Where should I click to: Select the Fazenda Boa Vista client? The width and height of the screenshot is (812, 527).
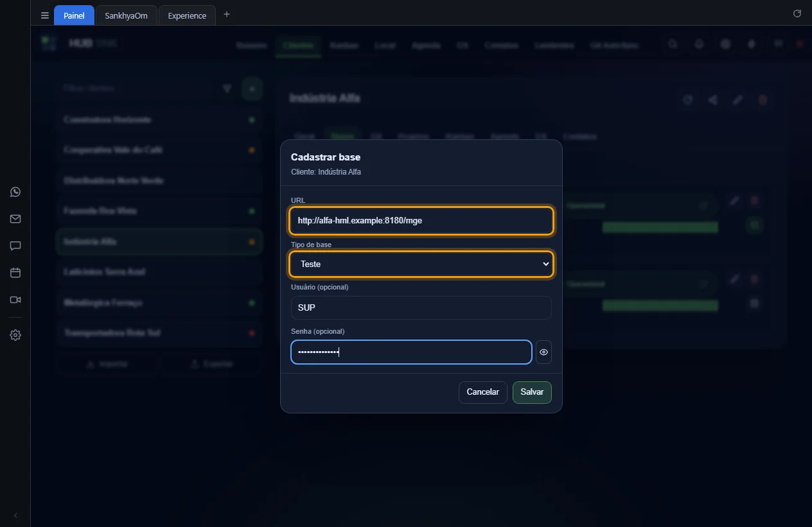click(159, 211)
